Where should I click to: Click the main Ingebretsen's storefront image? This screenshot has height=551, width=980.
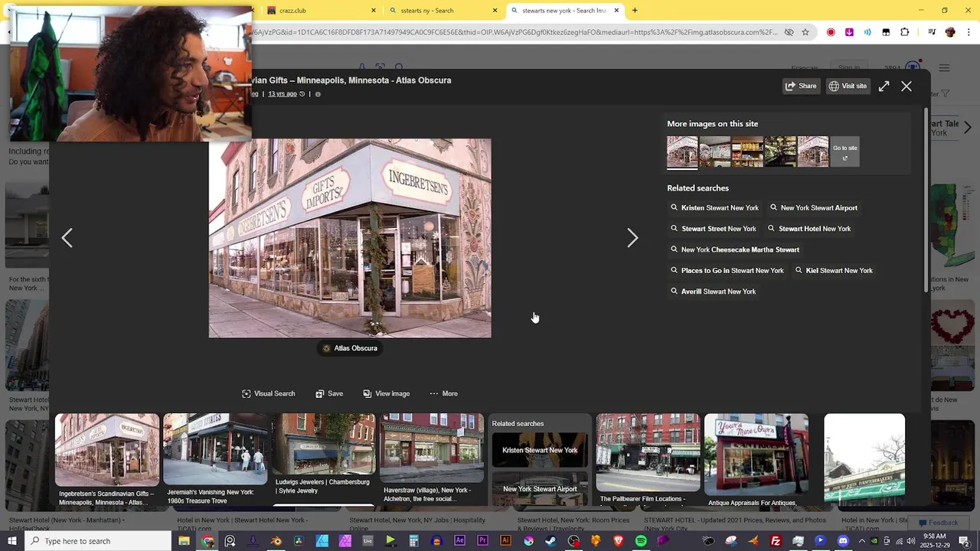click(350, 238)
